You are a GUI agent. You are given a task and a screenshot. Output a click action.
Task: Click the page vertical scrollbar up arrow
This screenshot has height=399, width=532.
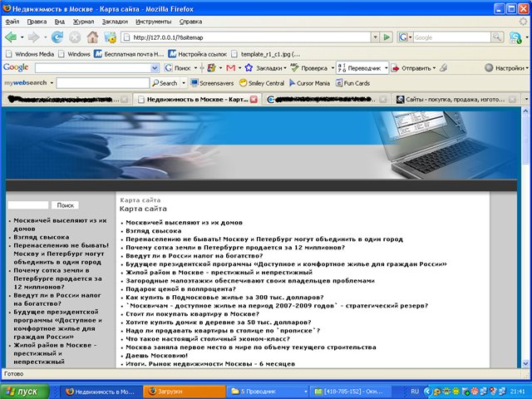pyautogui.click(x=525, y=111)
